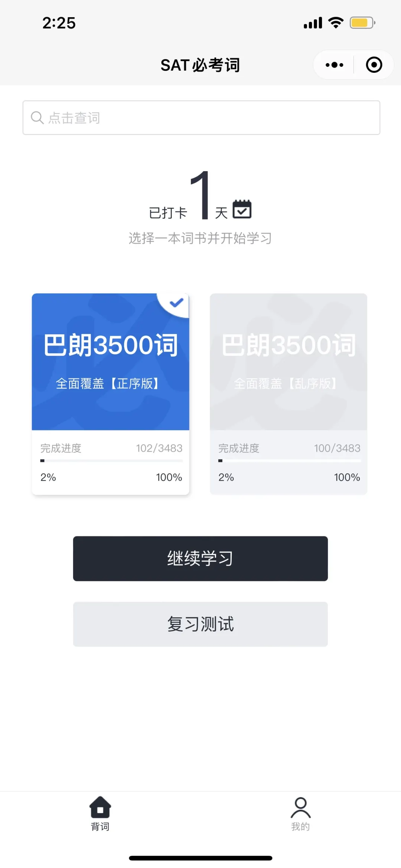Open the mini program three-dot menu
This screenshot has height=868, width=401.
334,65
